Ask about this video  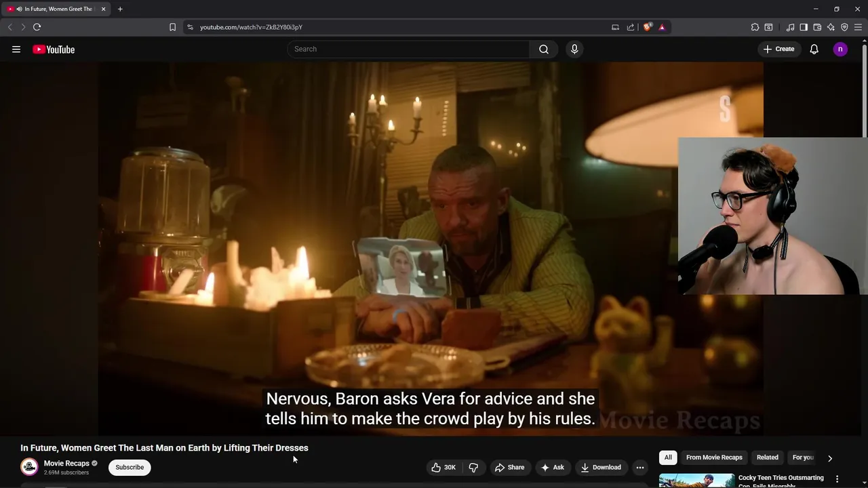pos(553,467)
